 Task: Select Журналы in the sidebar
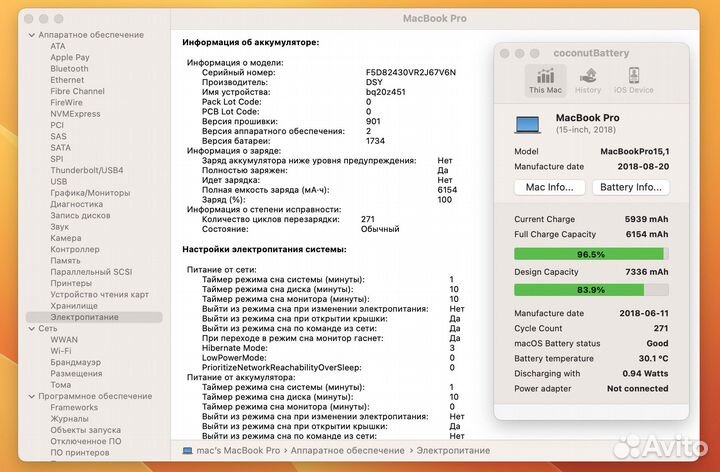tap(69, 419)
